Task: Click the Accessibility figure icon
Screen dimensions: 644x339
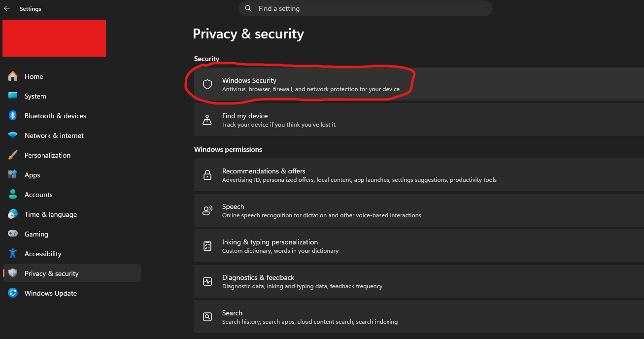Action: click(x=13, y=254)
